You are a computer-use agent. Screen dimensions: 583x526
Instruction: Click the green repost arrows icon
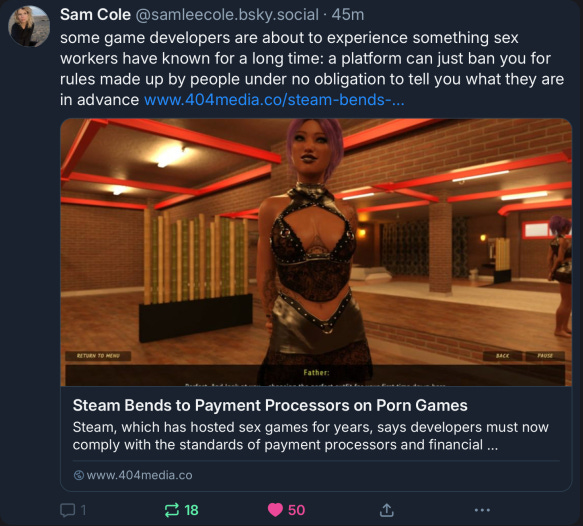point(172,510)
